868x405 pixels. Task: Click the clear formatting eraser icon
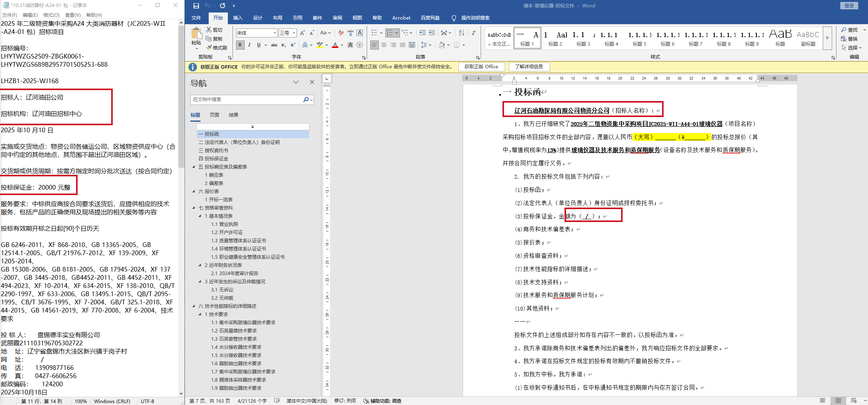(x=341, y=33)
